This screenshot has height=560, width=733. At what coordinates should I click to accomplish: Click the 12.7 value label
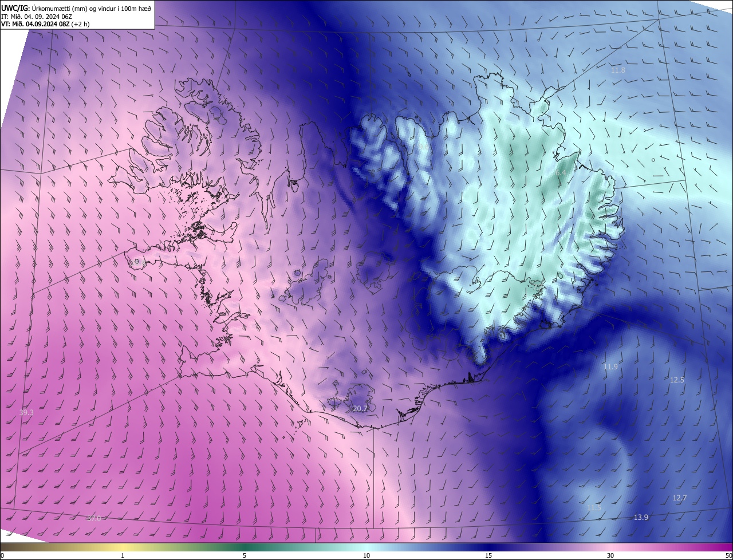point(680,498)
